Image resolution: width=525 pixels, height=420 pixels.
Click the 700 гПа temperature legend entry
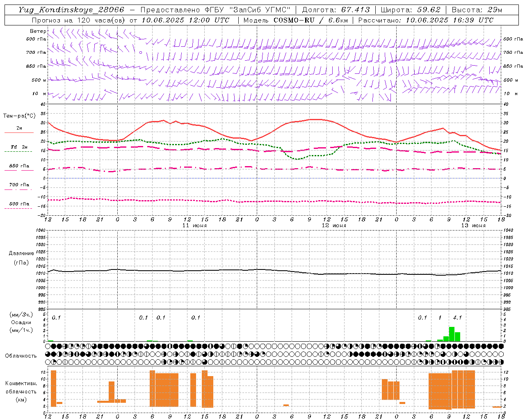19,185
